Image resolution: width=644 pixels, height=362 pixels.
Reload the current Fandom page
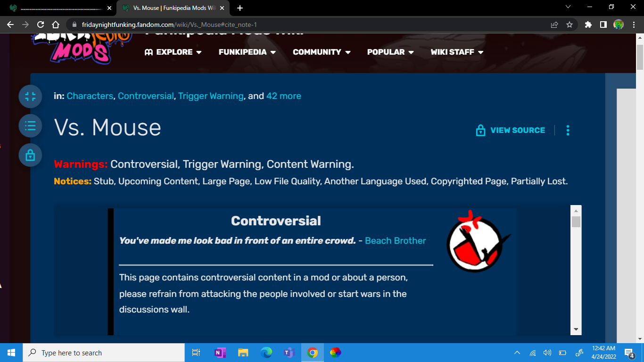pos(41,25)
